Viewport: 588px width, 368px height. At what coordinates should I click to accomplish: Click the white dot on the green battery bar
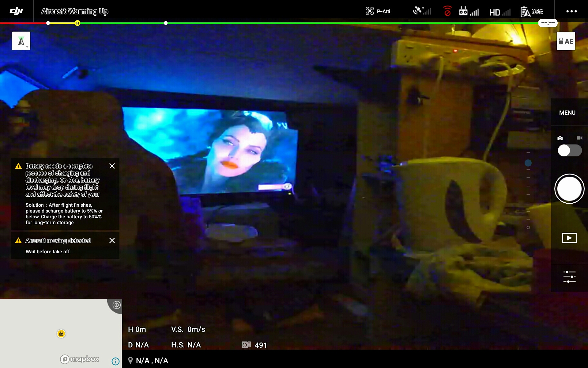pyautogui.click(x=166, y=23)
